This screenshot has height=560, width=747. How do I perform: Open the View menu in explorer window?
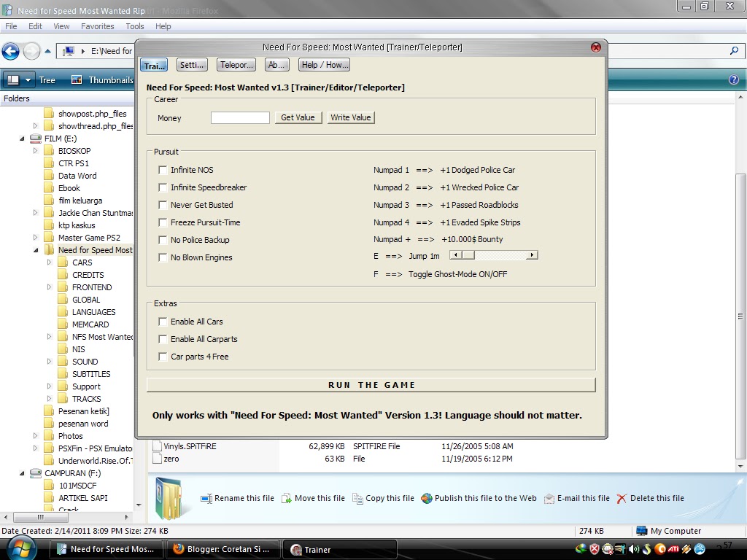click(x=61, y=26)
